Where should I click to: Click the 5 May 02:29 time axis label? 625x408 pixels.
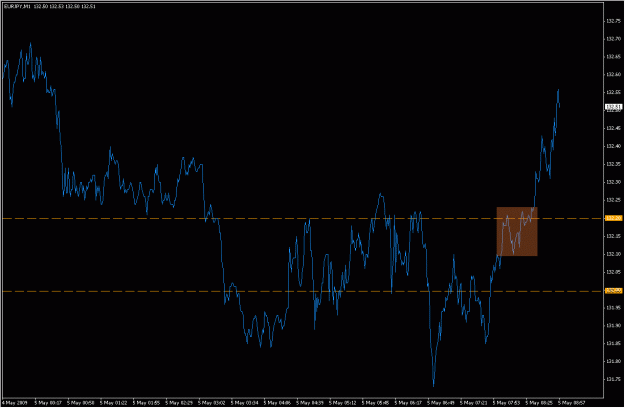(179, 403)
